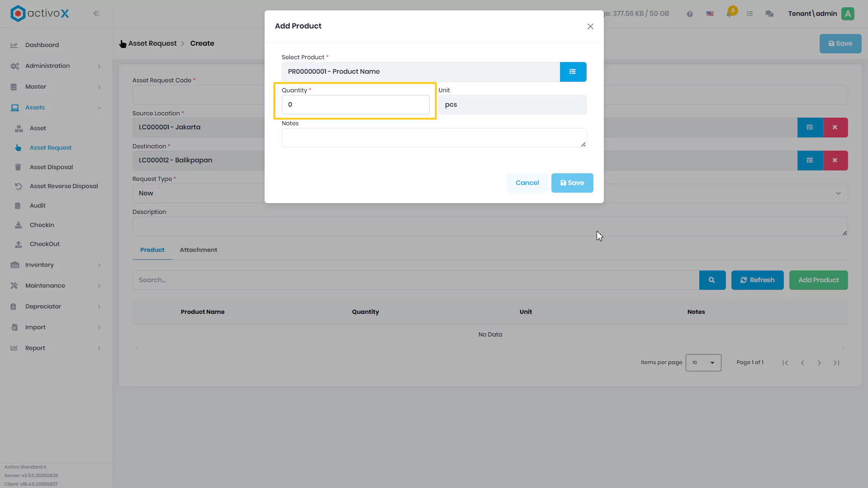The width and height of the screenshot is (868, 488).
Task: Click Quantity column header
Action: (x=365, y=312)
